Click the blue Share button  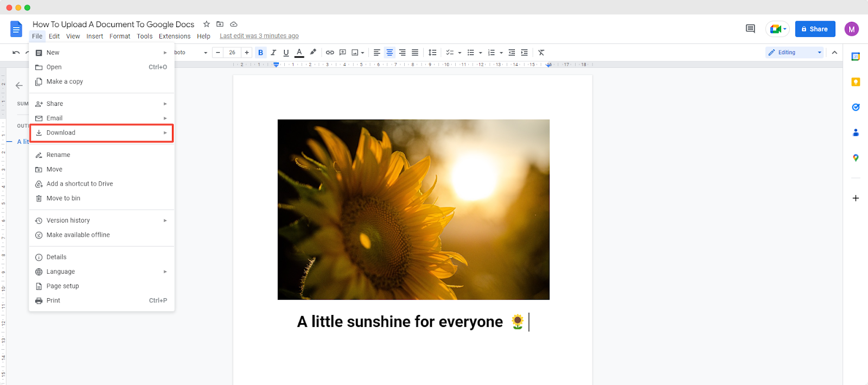(815, 29)
